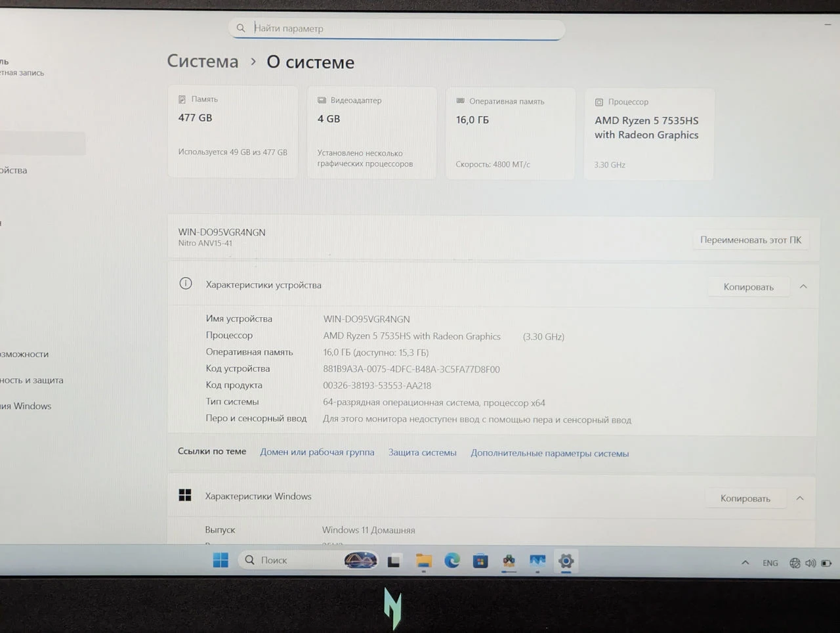The height and width of the screenshot is (633, 840).
Task: Open the Процессор AMD Ryzen card
Action: click(649, 134)
